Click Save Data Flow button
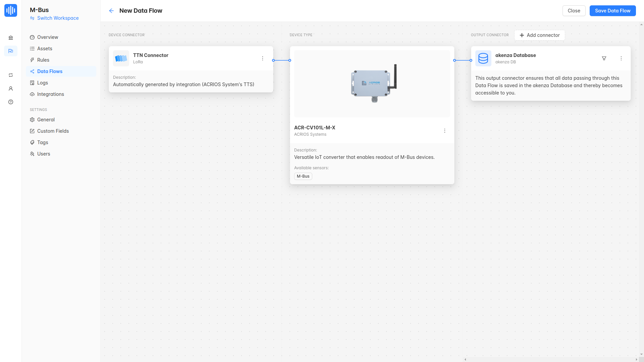The height and width of the screenshot is (362, 644). (x=612, y=11)
